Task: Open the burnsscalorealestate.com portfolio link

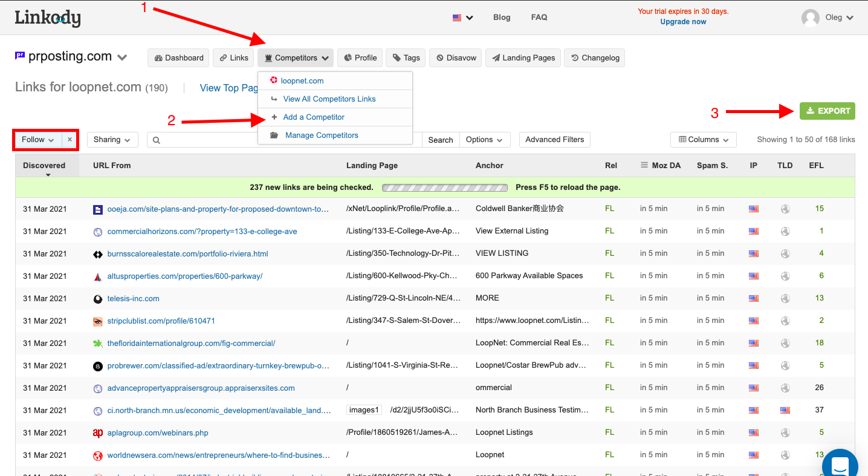Action: [x=187, y=254]
